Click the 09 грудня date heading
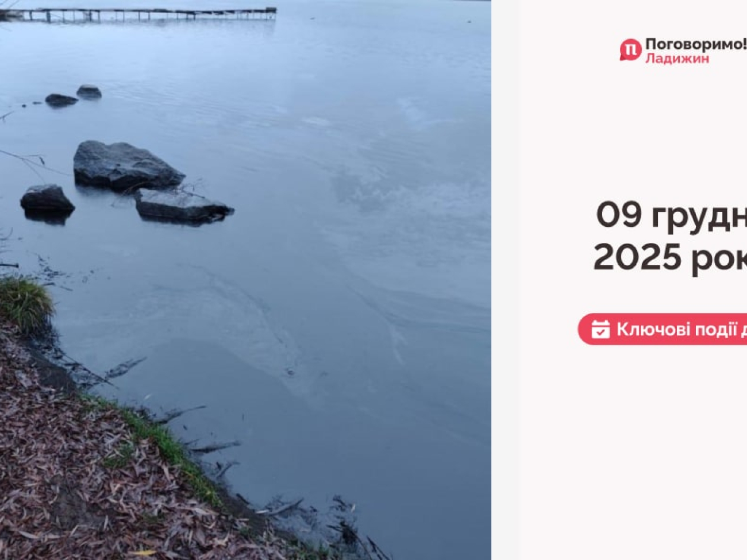The image size is (747, 560). point(671,215)
